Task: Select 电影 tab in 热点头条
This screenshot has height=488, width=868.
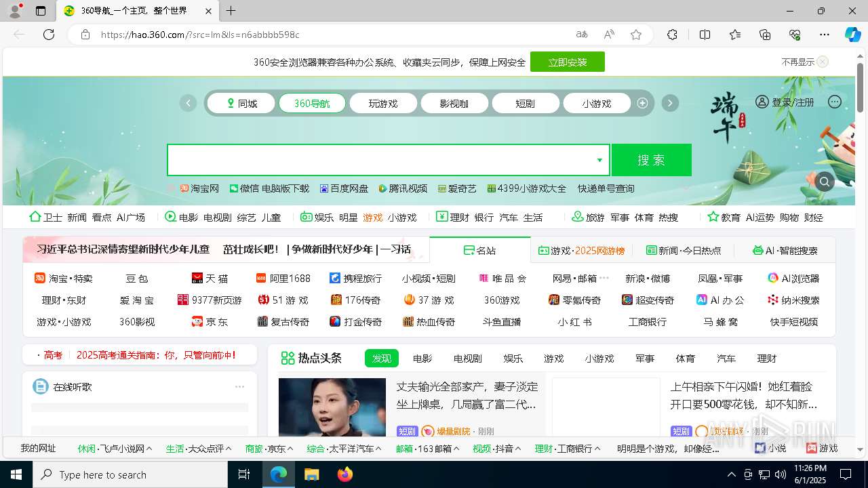Action: click(422, 359)
